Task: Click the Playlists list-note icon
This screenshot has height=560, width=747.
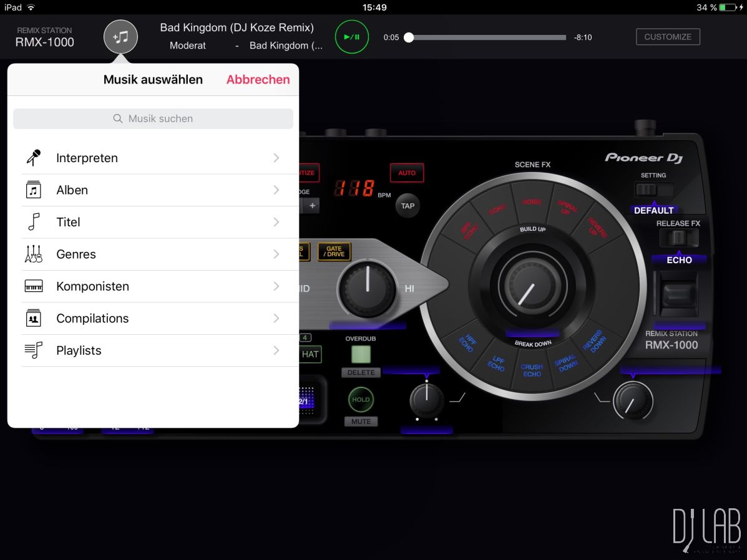Action: coord(33,350)
